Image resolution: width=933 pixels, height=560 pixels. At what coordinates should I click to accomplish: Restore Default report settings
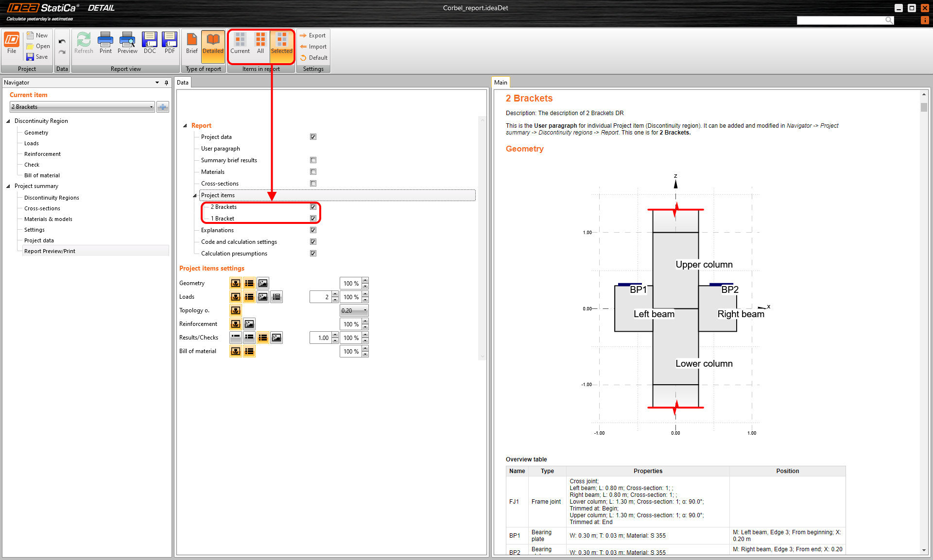(x=314, y=57)
